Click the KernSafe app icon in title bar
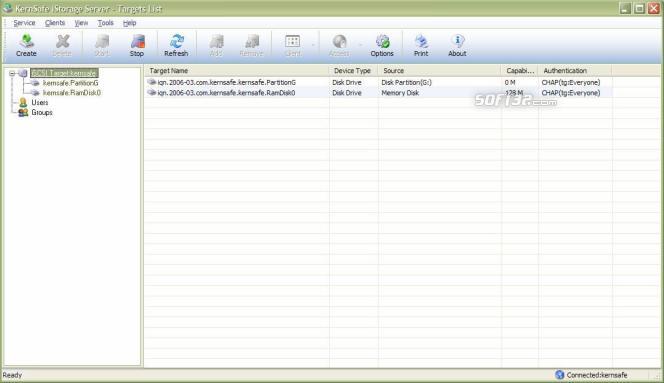The image size is (664, 383). coord(7,8)
